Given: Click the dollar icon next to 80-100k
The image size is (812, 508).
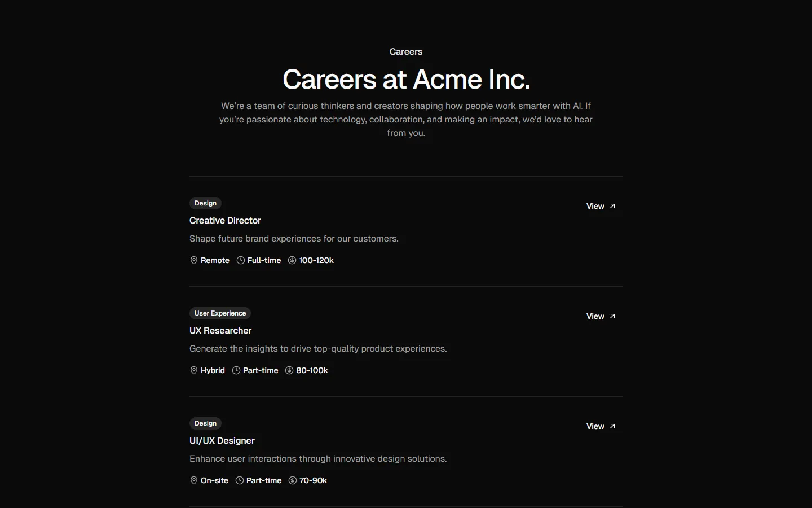Looking at the screenshot, I should [x=288, y=370].
